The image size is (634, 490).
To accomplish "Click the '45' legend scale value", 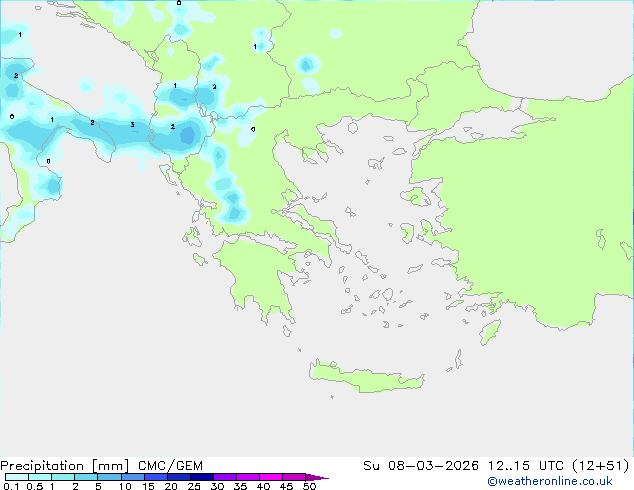I will point(287,486).
